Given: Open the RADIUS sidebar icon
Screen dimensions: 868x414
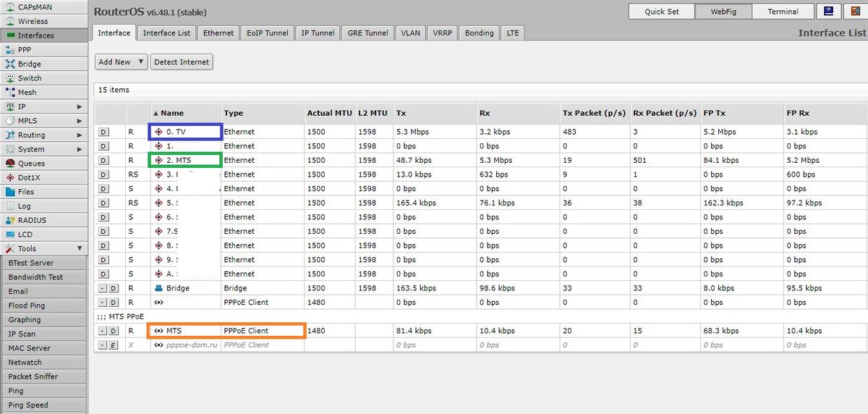Looking at the screenshot, I should pos(10,220).
